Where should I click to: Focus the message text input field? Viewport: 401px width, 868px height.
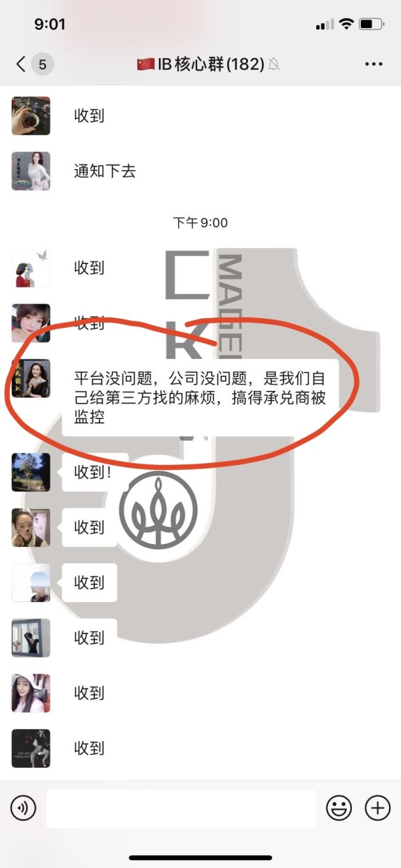click(181, 809)
